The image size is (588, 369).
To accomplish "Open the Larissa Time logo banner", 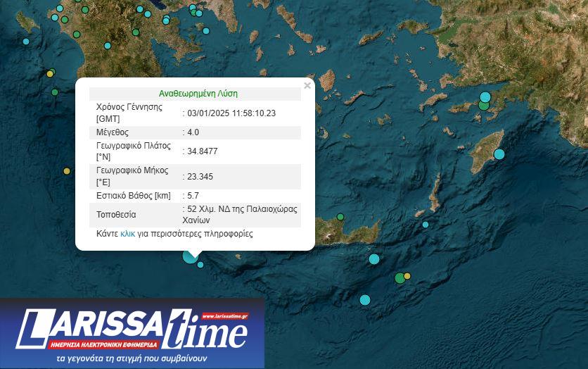I will tap(132, 333).
